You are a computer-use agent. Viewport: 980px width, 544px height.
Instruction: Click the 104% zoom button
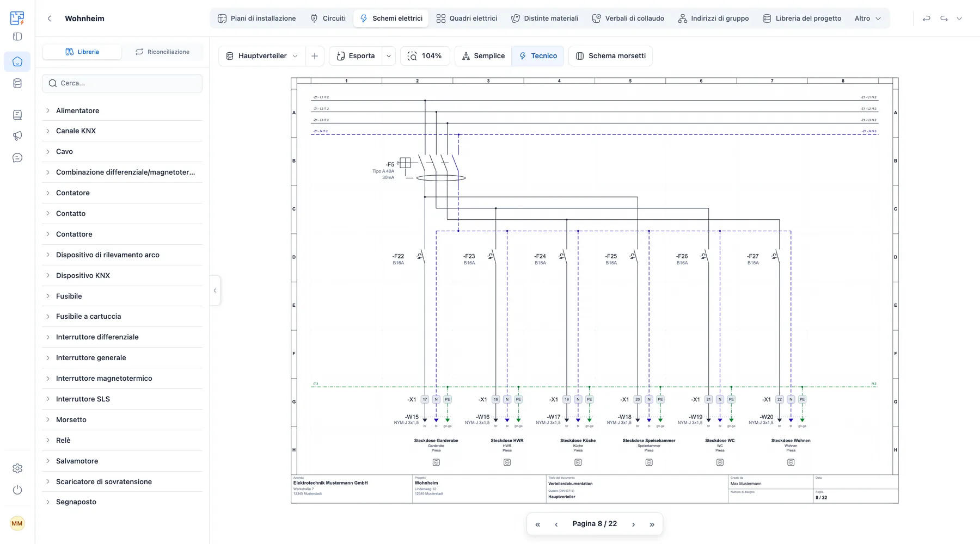click(x=425, y=56)
